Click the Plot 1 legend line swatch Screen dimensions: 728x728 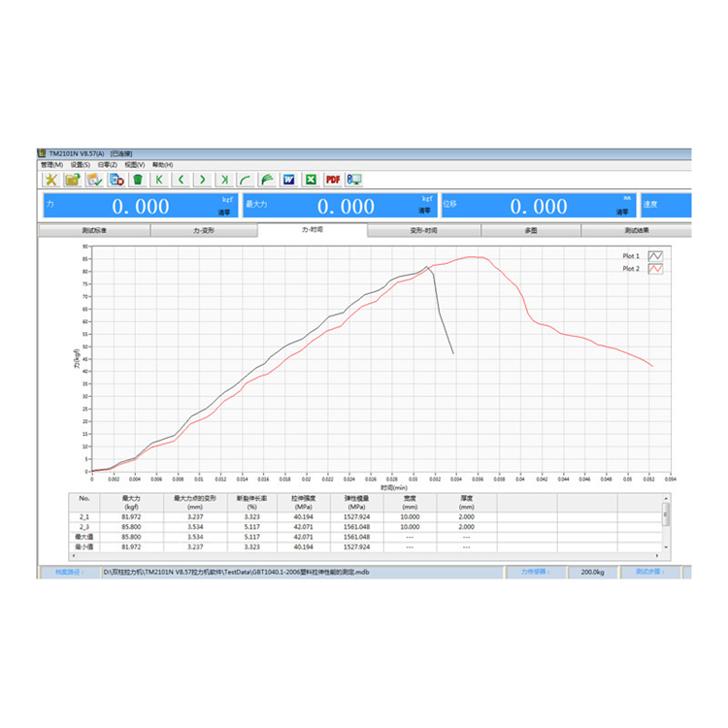[x=655, y=256]
